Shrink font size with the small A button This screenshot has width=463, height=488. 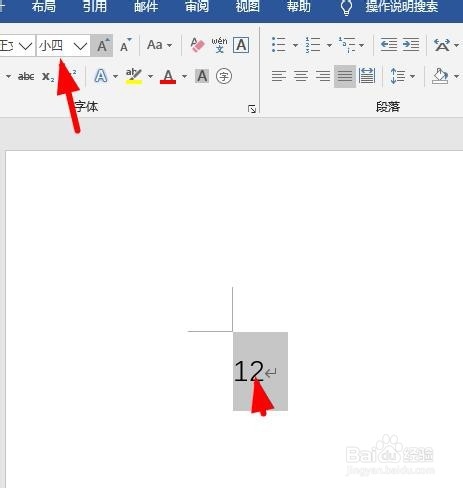pos(126,45)
